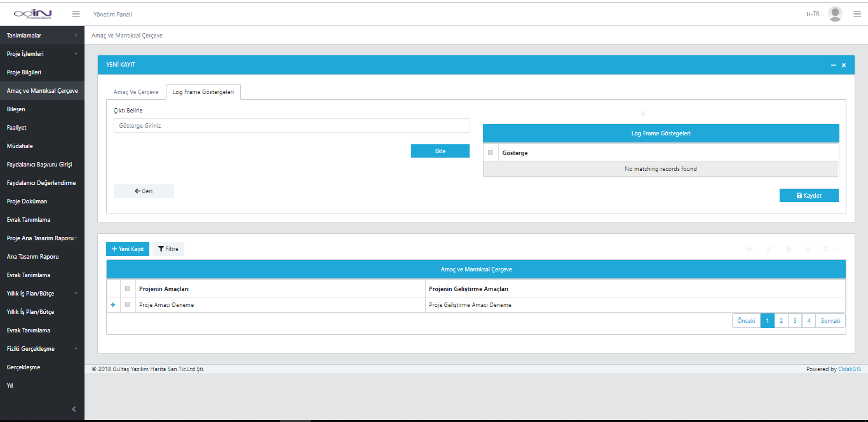The width and height of the screenshot is (868, 422).
Task: Toggle sidebar with the hamburger icon beside the logo
Action: 76,14
